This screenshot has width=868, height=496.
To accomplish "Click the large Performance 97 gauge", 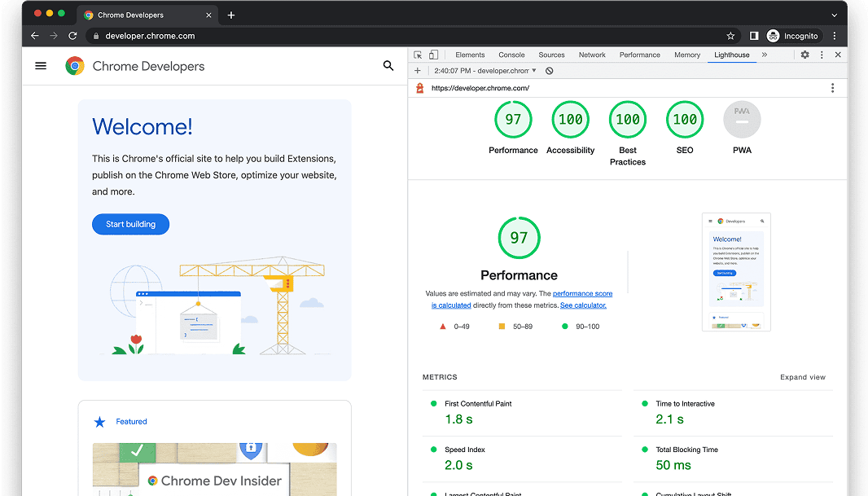I will point(519,238).
